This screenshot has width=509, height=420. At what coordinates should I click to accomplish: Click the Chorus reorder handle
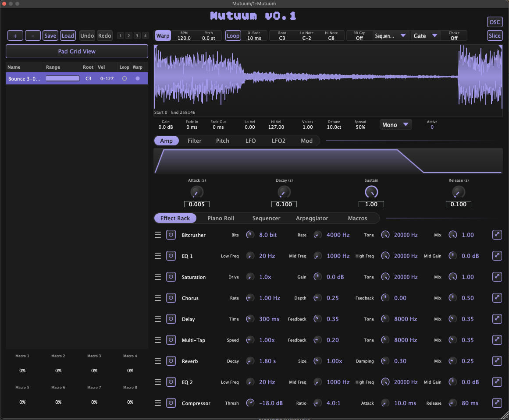[x=158, y=298]
